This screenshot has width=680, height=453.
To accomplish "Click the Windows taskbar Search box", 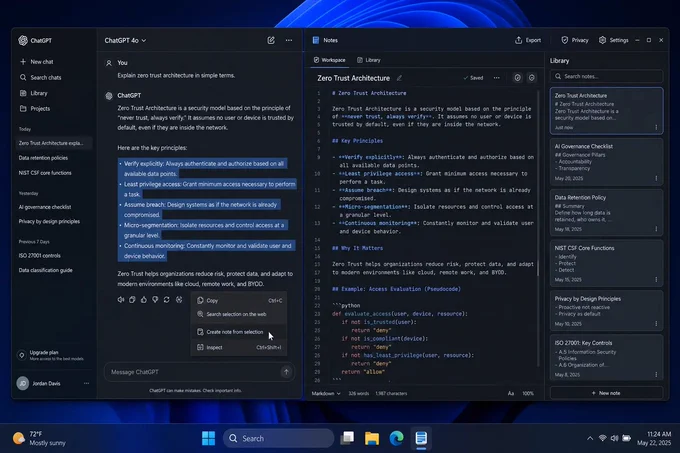I will 278,438.
